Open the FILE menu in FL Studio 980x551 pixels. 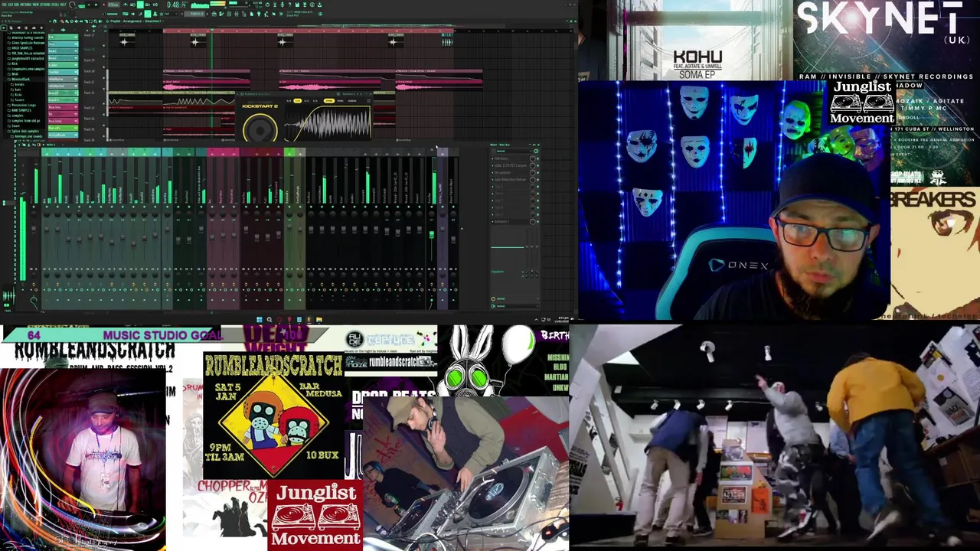pyautogui.click(x=4, y=5)
